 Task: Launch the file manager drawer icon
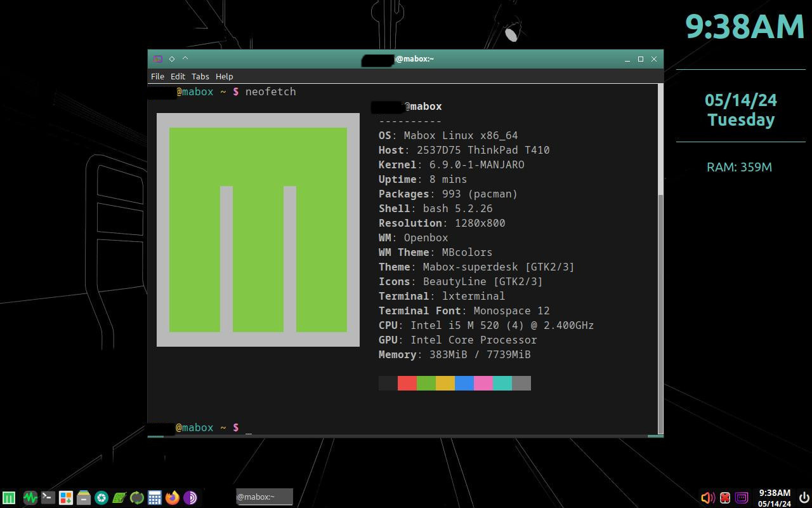coord(83,497)
